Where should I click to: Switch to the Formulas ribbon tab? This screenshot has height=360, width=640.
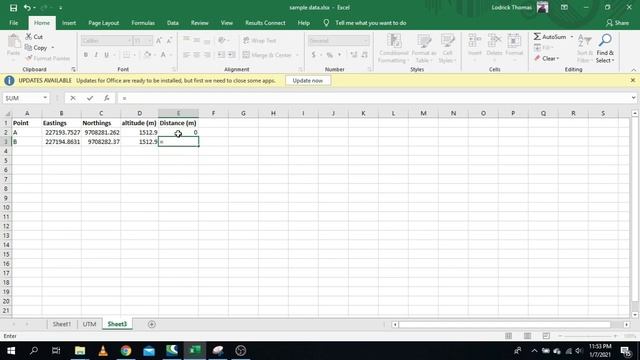click(x=143, y=23)
